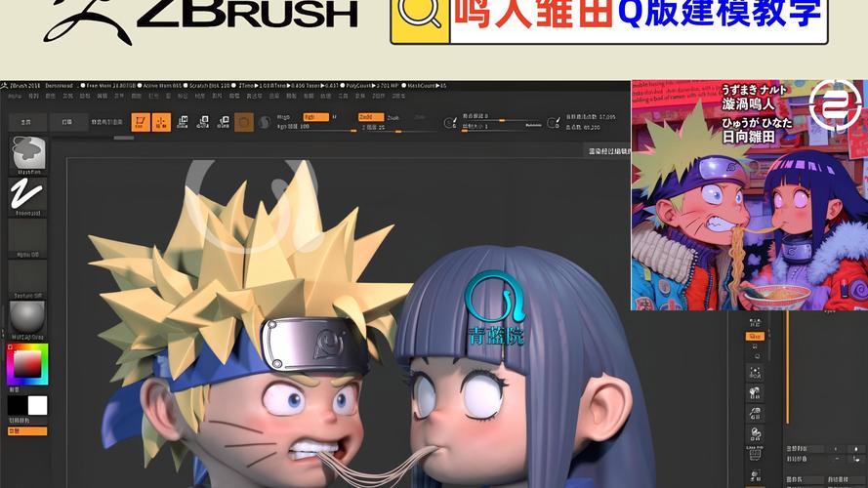Click the horizontal scrollbar under the top shelf
The height and width of the screenshot is (488, 868).
[123, 138]
